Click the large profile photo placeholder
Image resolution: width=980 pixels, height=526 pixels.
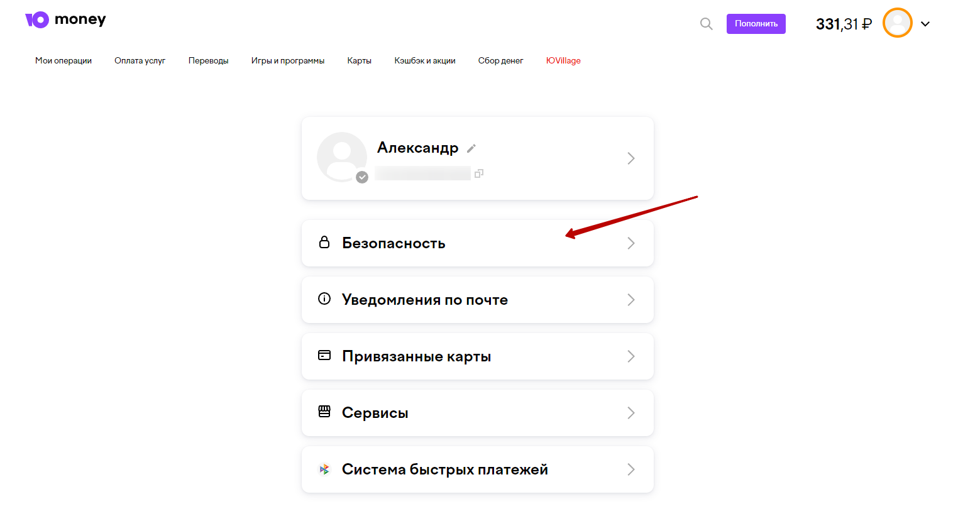[x=341, y=156]
